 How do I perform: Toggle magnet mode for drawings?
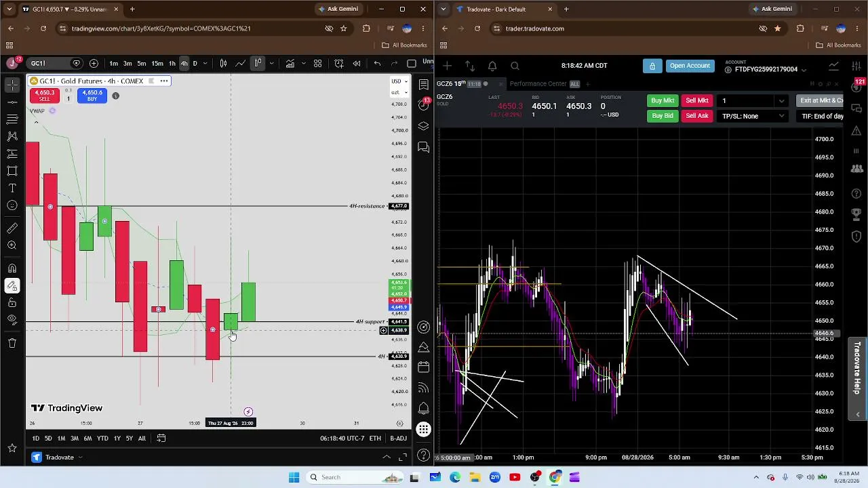12,268
